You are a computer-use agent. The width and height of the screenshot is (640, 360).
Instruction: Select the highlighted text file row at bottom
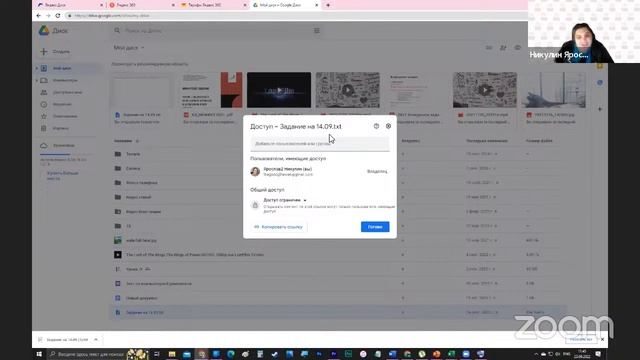(339, 312)
